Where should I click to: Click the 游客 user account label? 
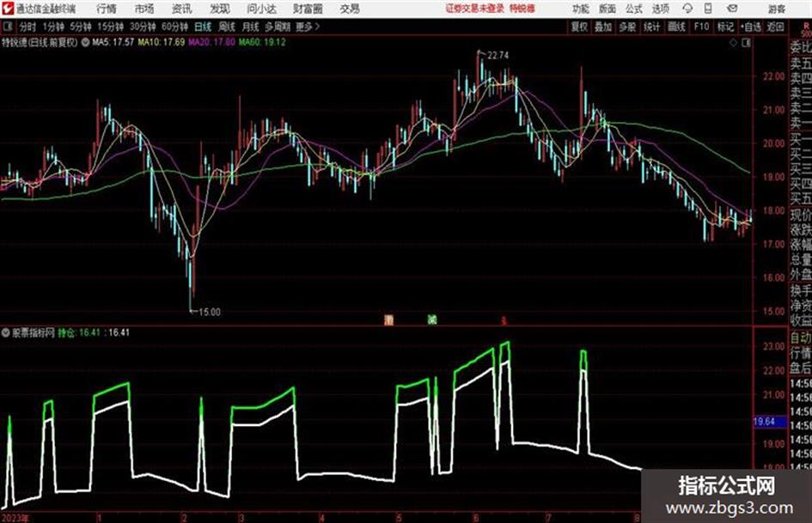click(x=776, y=9)
